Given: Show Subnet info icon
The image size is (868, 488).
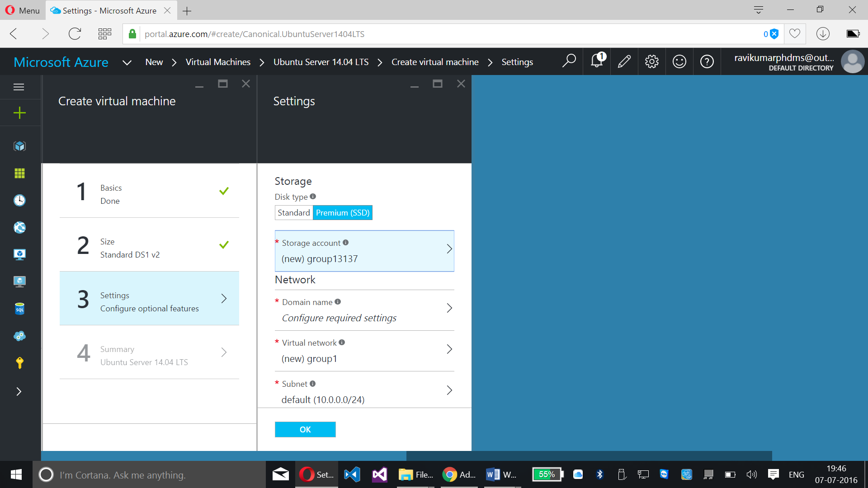Looking at the screenshot, I should (312, 384).
